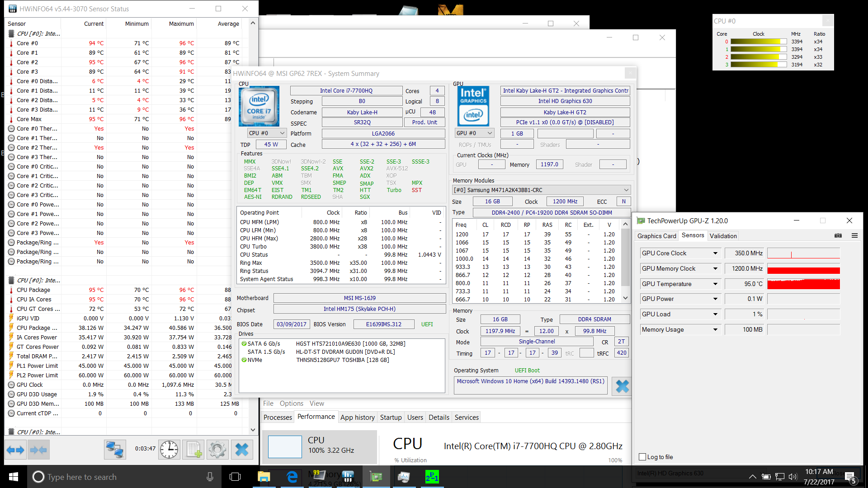Click the Windows Start button
Viewport: 868px width, 488px height.
[14, 477]
